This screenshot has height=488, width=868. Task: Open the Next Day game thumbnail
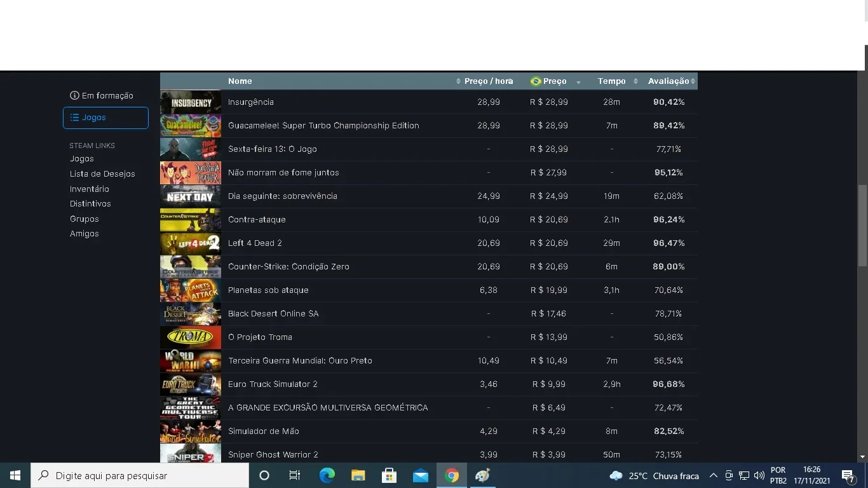coord(191,196)
